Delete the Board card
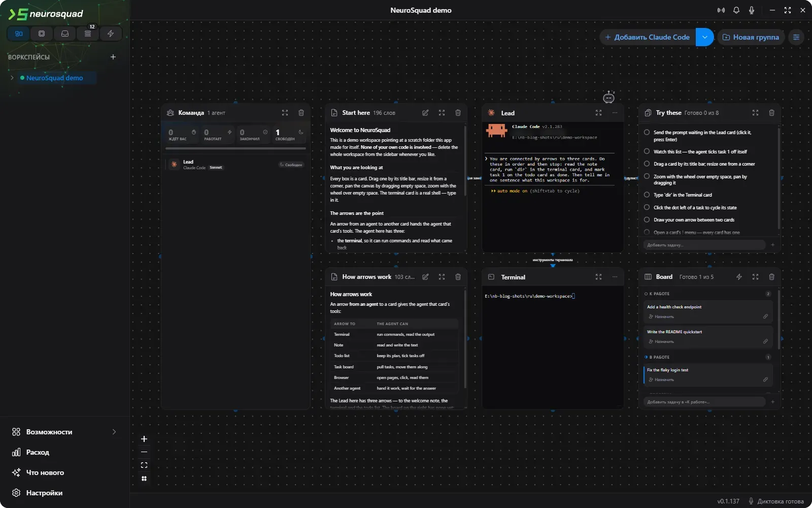This screenshot has width=812, height=508. (771, 277)
